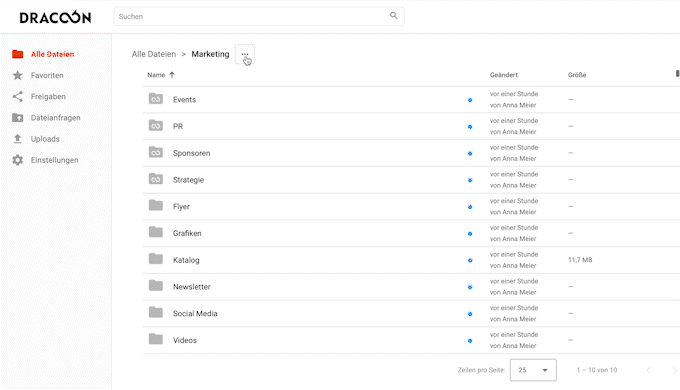The image size is (680, 390).
Task: Sort by Name column arrow
Action: click(172, 75)
